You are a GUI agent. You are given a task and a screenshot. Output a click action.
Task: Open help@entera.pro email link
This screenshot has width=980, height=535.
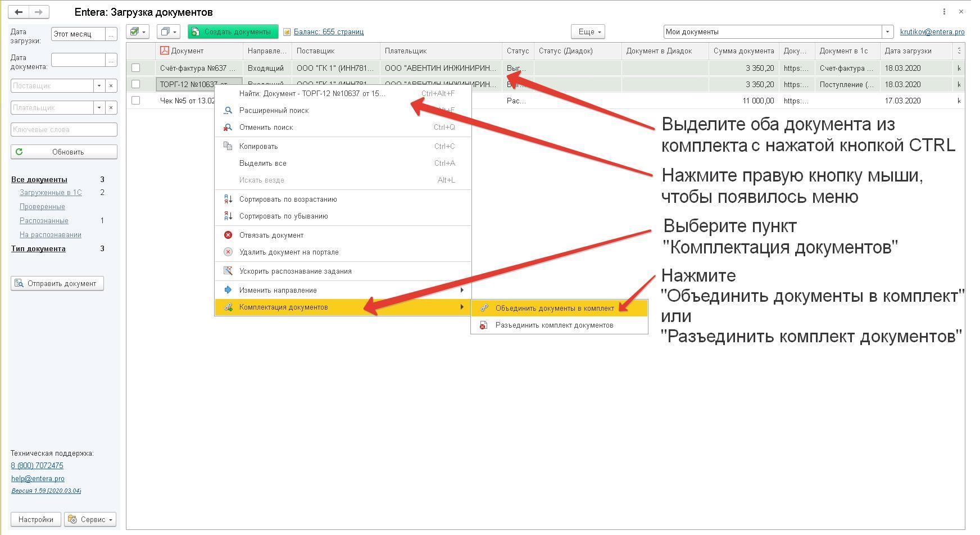38,479
